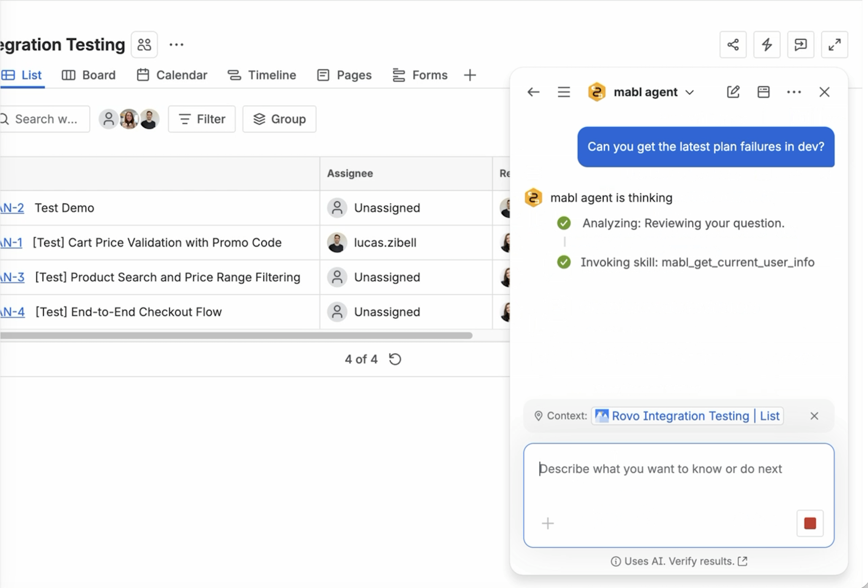The image size is (868, 588).
Task: Click the blue latest plan failures message bubble
Action: (706, 147)
